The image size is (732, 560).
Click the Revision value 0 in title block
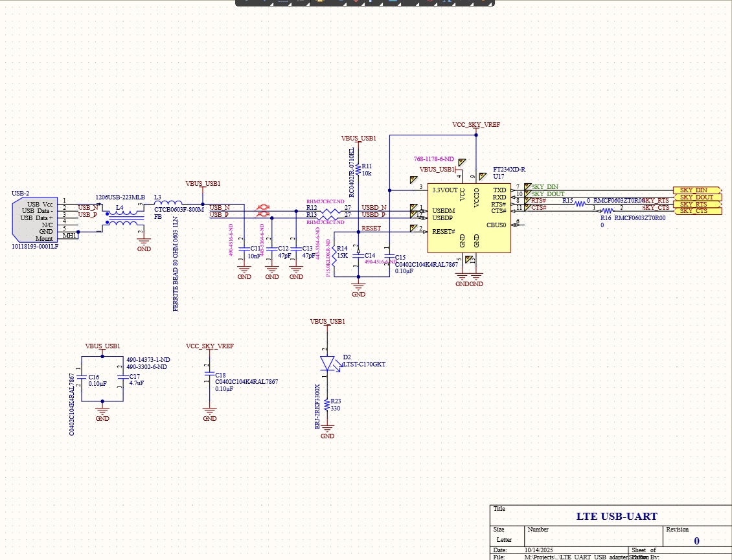tap(696, 541)
